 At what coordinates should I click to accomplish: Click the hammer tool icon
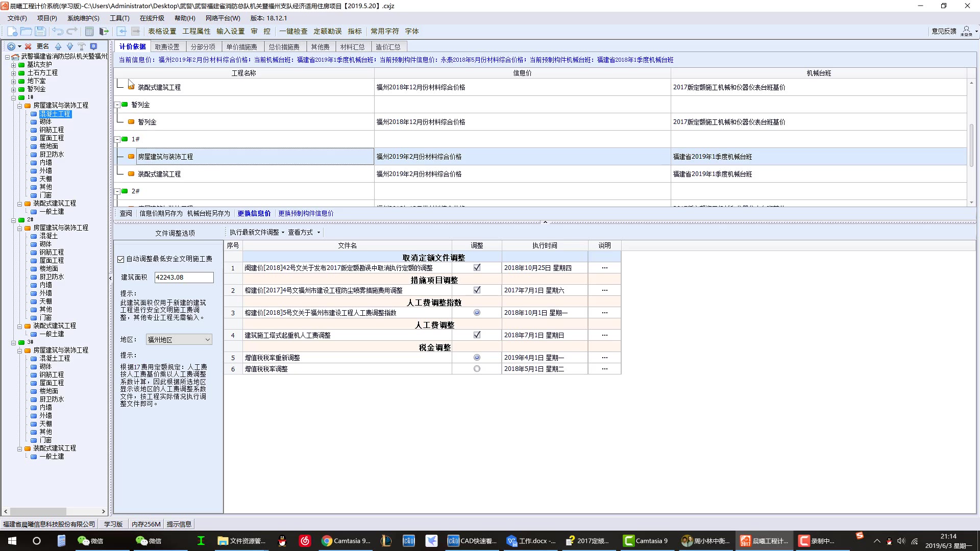tap(82, 46)
